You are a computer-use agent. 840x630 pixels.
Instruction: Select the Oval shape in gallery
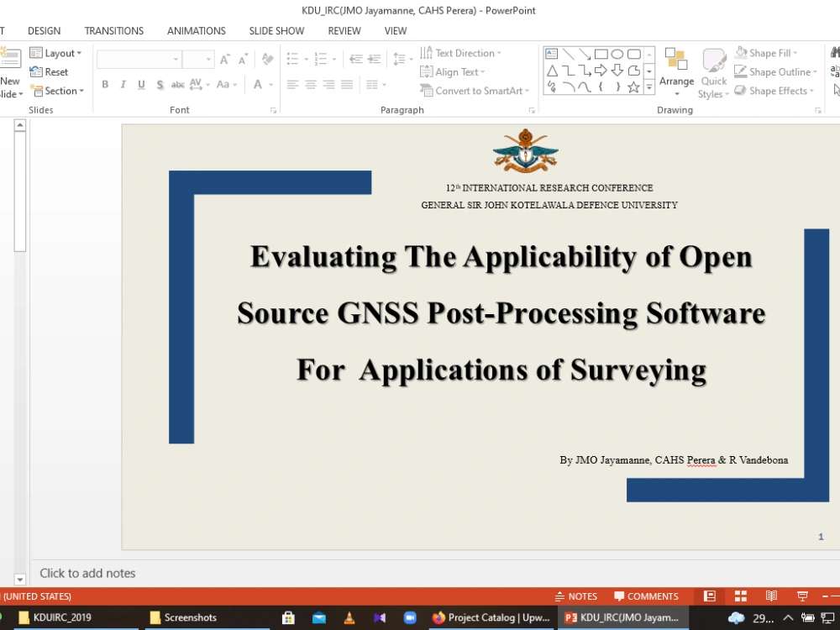pos(617,54)
